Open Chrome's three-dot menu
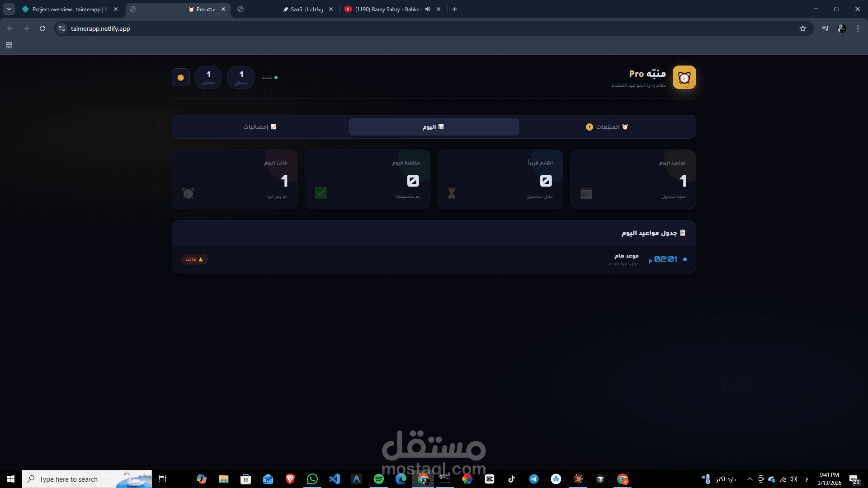The width and height of the screenshot is (868, 488). coord(858,28)
